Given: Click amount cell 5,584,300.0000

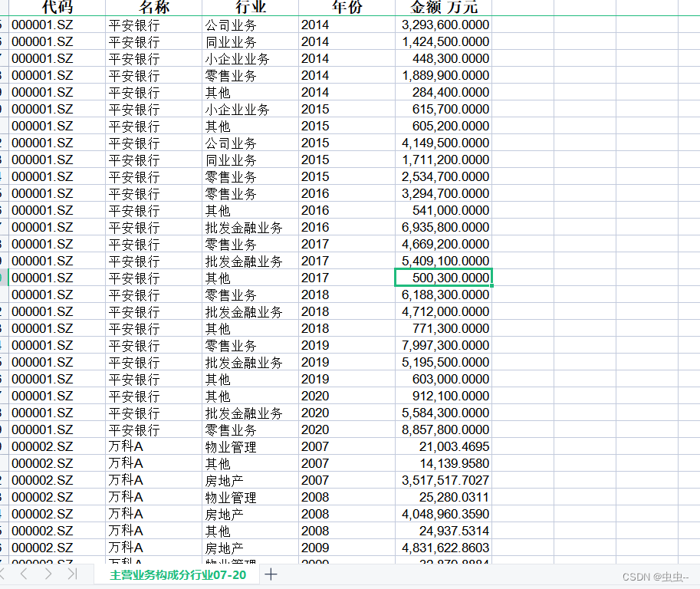Looking at the screenshot, I should 444,412.
